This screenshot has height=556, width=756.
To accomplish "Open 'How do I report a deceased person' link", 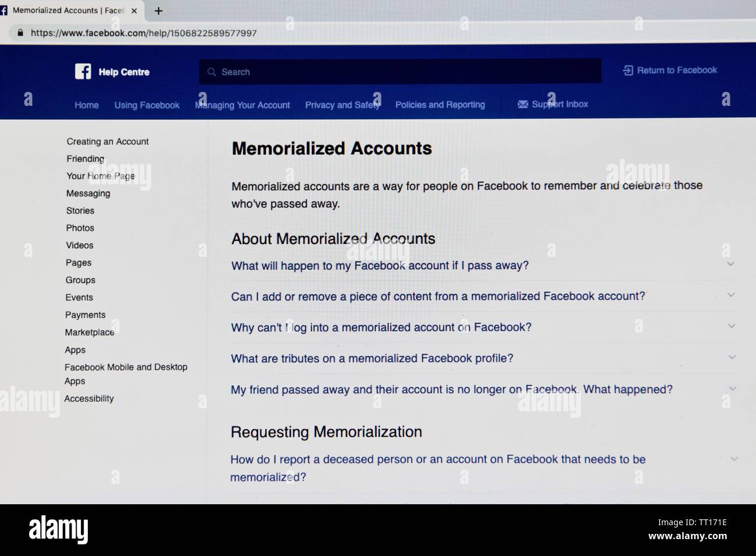I will click(x=438, y=468).
